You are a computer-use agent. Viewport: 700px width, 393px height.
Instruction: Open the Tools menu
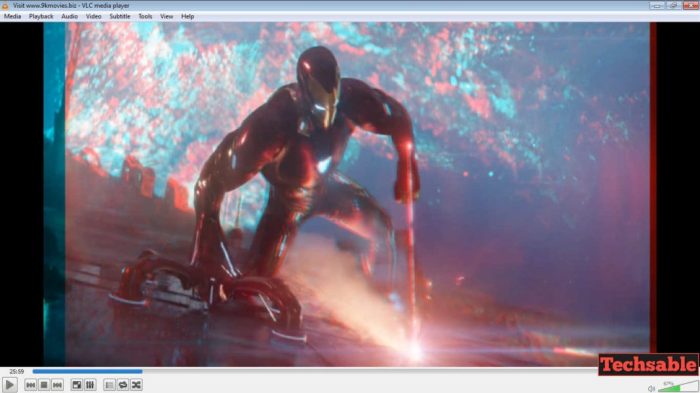pos(145,17)
